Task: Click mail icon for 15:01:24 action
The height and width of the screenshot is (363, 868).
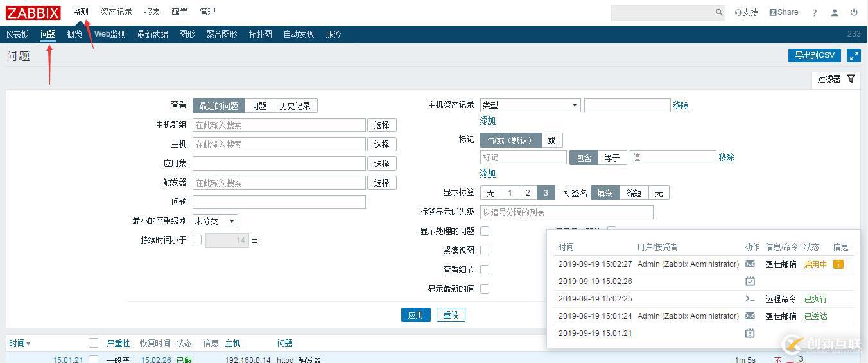Action: (750, 316)
